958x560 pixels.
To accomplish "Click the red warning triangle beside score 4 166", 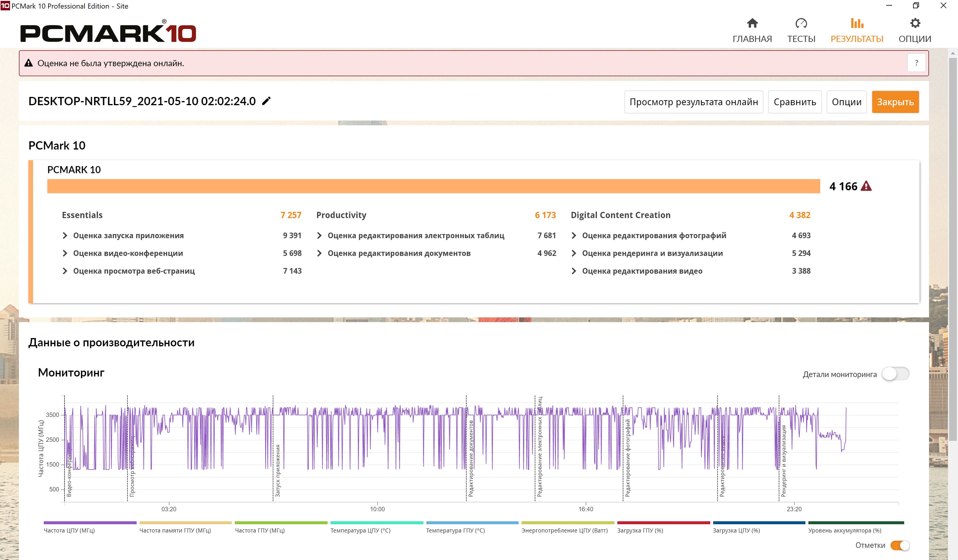I will [866, 186].
